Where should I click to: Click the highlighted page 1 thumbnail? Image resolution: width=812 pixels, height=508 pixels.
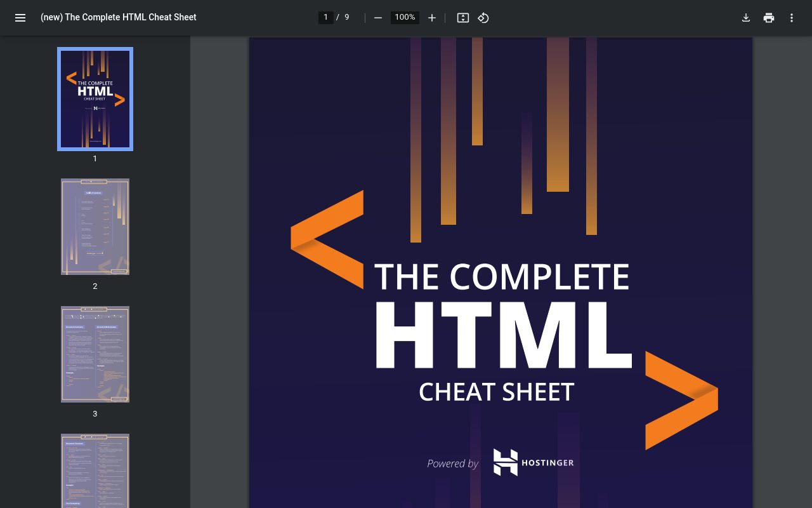click(95, 98)
